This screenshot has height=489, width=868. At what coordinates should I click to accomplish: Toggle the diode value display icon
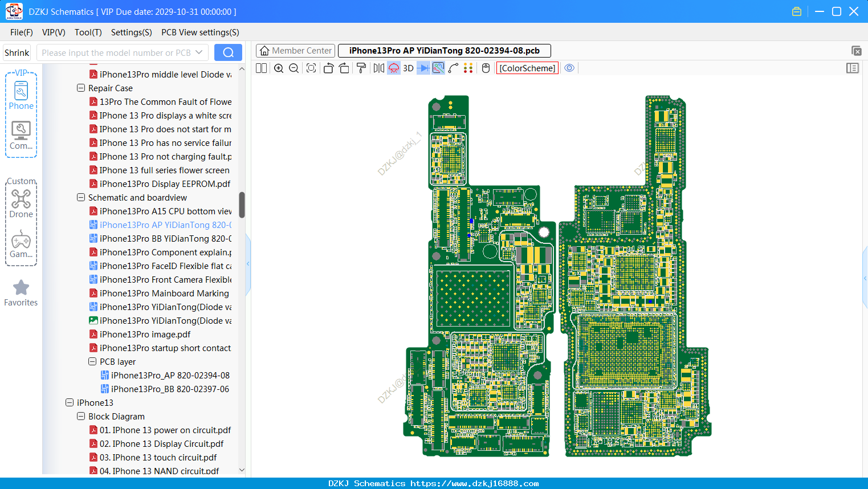coord(423,68)
